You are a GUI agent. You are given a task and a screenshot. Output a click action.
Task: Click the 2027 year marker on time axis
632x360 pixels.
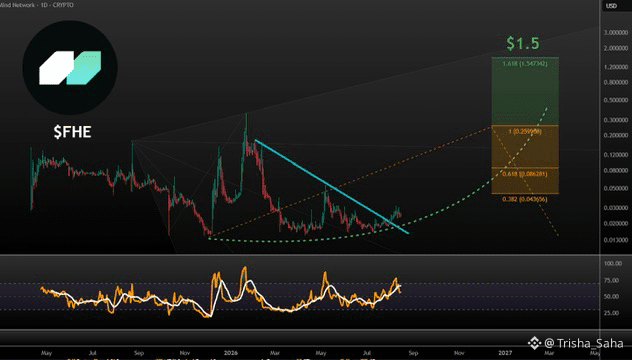(505, 353)
